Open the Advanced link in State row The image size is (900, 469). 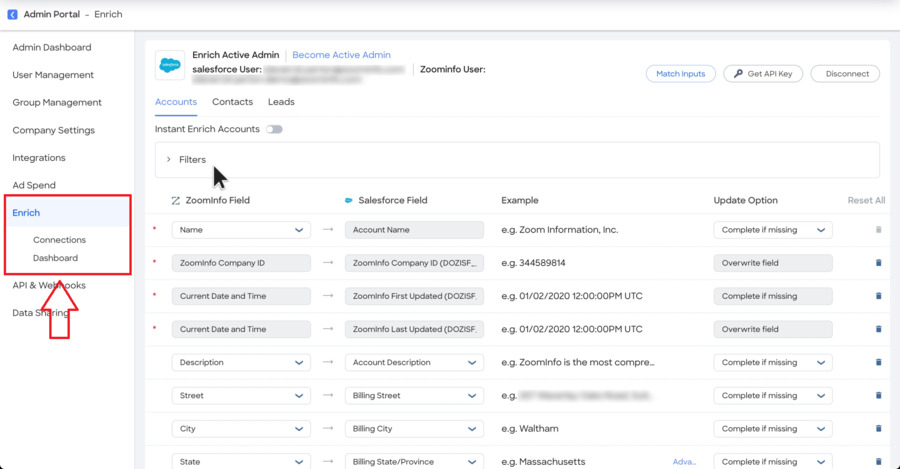(x=684, y=462)
